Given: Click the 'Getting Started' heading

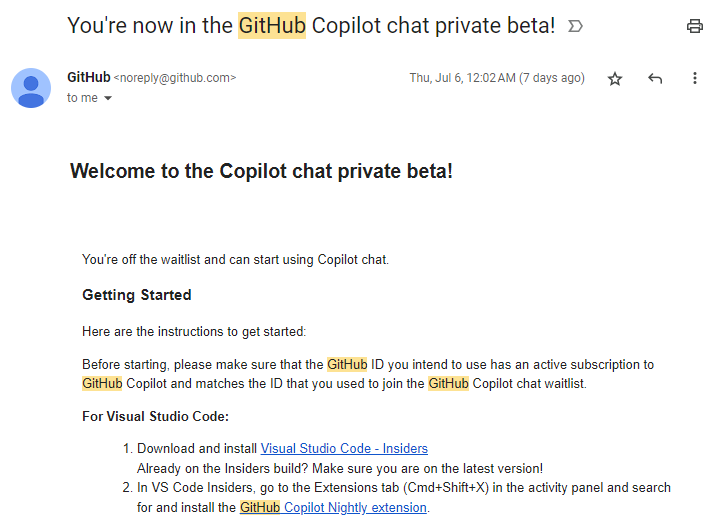Looking at the screenshot, I should click(x=137, y=295).
